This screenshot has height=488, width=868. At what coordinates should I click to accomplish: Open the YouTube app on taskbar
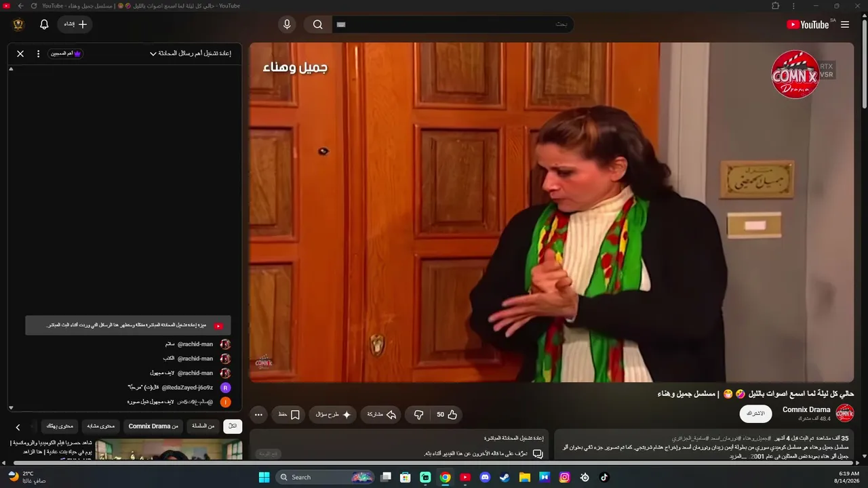pos(465,477)
